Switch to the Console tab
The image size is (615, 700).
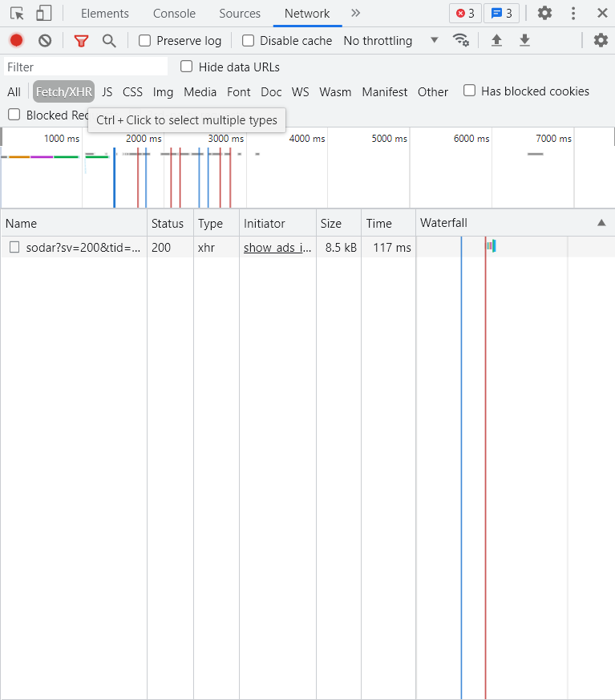tap(174, 14)
